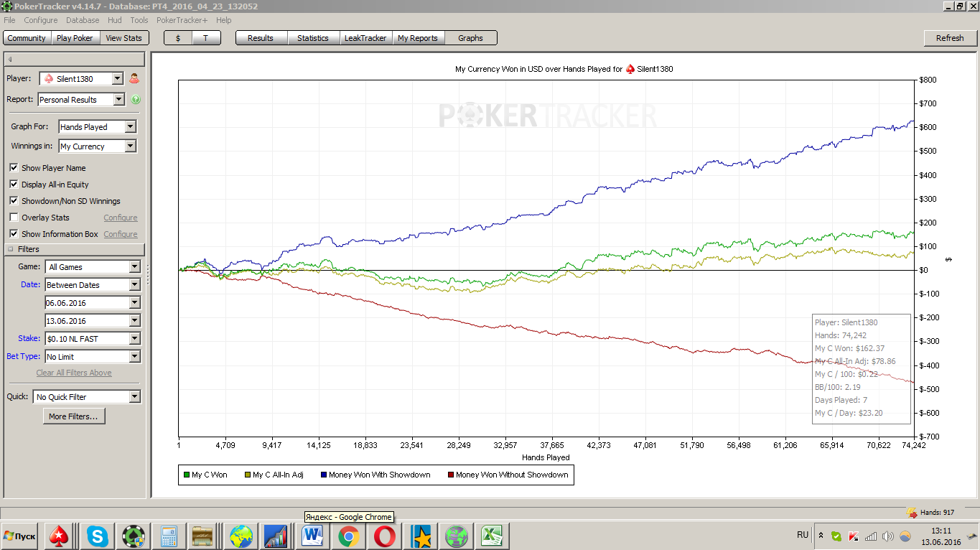Open the Player dropdown showing Silent1380
This screenshot has height=550, width=980.
[81, 79]
